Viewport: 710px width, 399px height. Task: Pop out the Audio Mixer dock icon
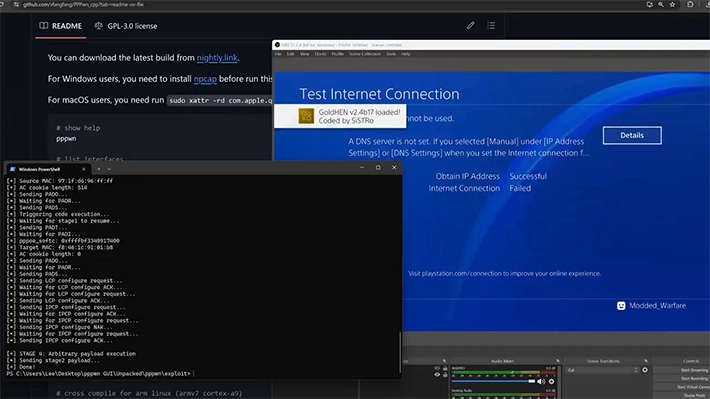pos(558,361)
